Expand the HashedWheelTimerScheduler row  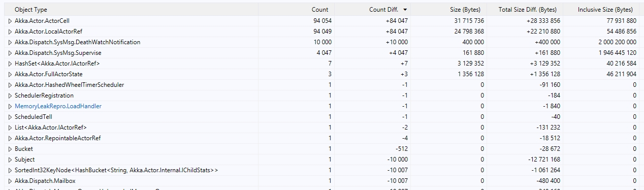(10, 85)
